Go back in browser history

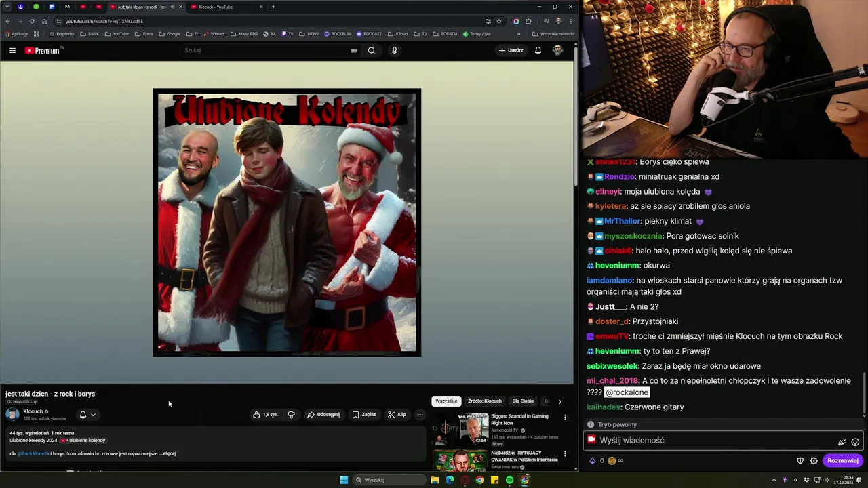tap(7, 21)
